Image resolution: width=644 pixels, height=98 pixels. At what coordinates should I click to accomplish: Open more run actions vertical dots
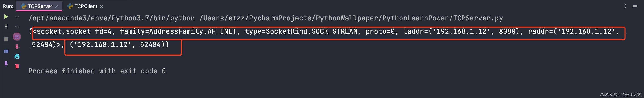[x=6, y=26]
